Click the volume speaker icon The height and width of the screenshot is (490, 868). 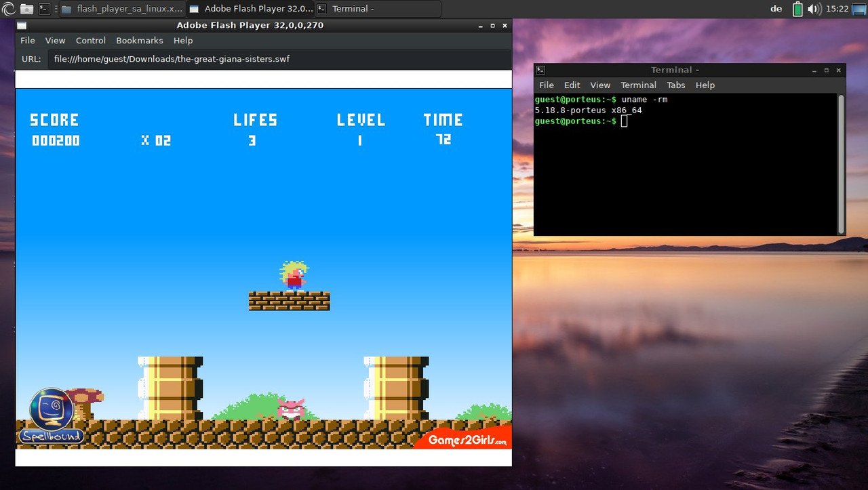pyautogui.click(x=814, y=9)
